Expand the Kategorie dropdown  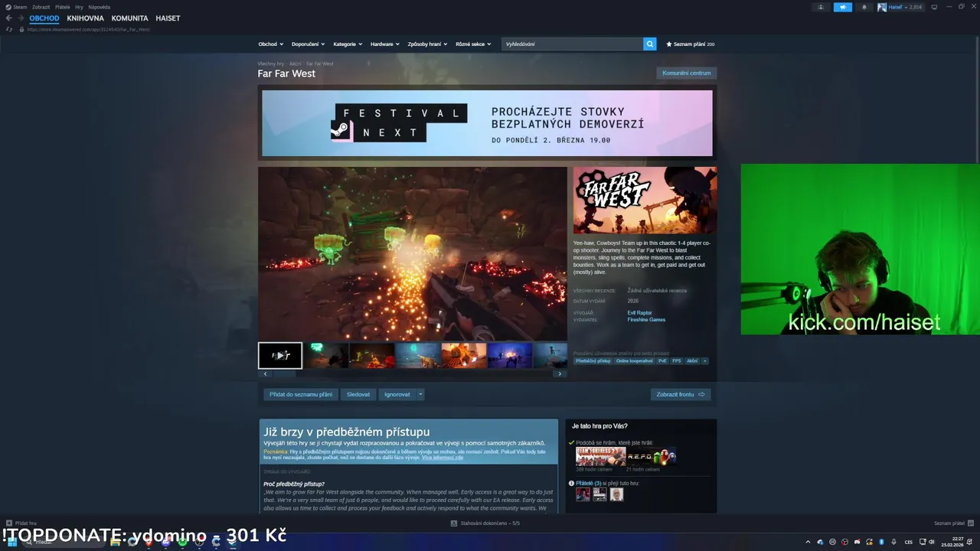[x=348, y=44]
